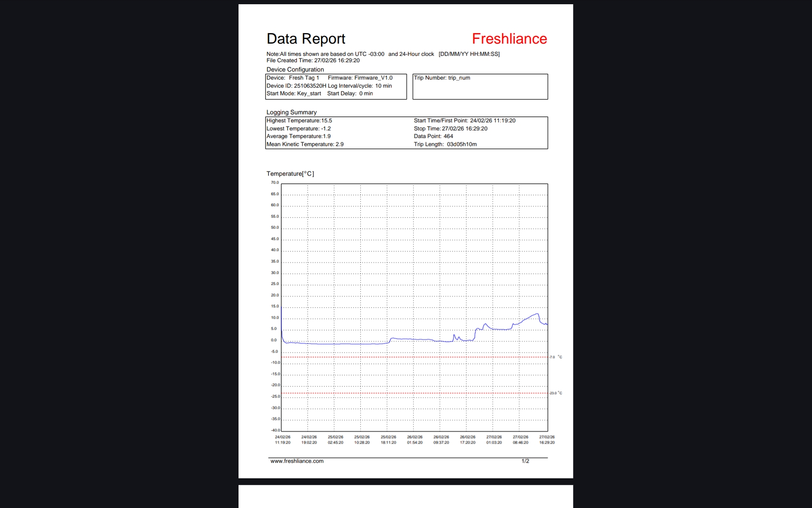This screenshot has width=812, height=508.
Task: Click the Data Report title
Action: coord(306,39)
